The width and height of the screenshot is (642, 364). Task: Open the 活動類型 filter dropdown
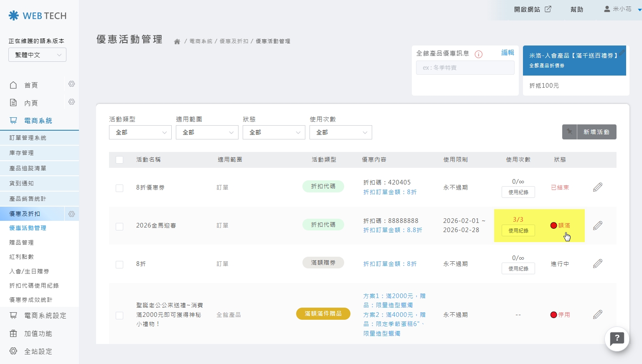point(140,132)
